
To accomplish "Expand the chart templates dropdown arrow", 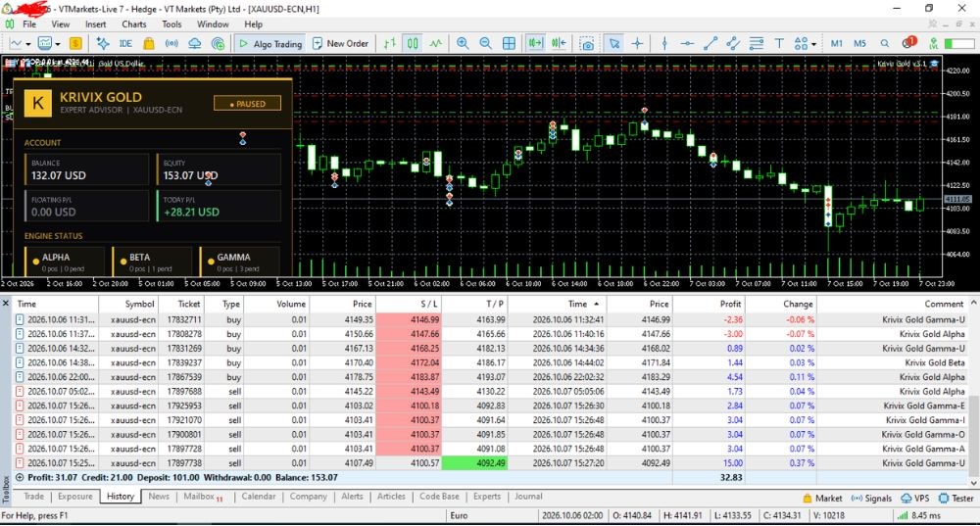I will coord(57,44).
